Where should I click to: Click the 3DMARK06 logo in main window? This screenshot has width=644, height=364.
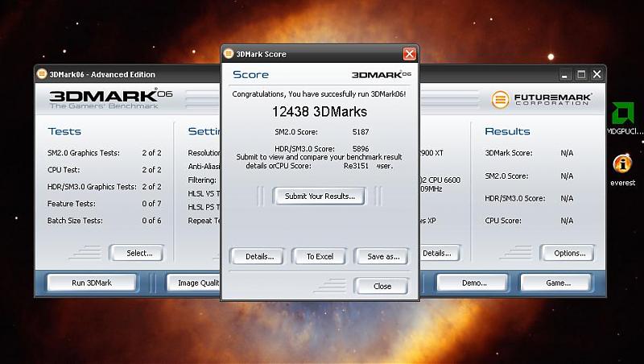(x=111, y=98)
